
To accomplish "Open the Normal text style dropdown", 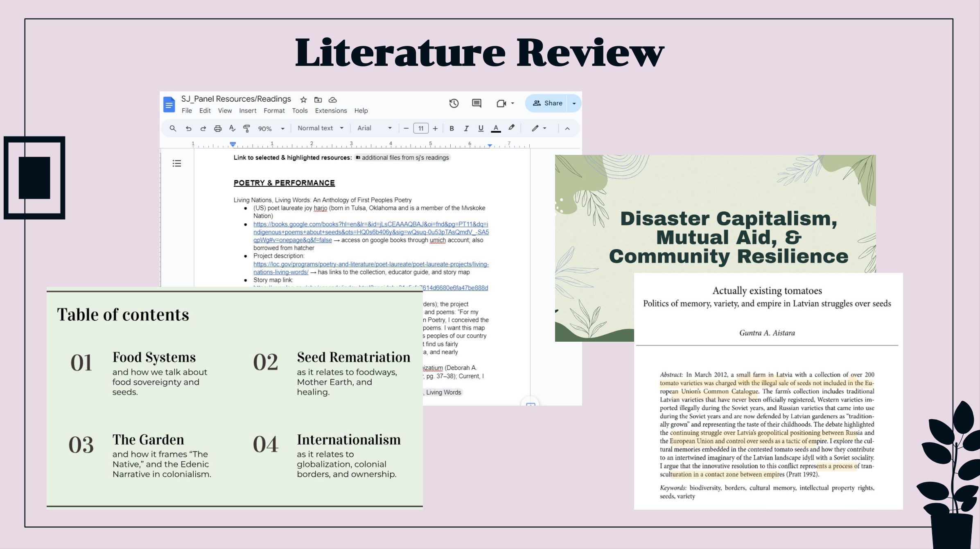I will (321, 128).
